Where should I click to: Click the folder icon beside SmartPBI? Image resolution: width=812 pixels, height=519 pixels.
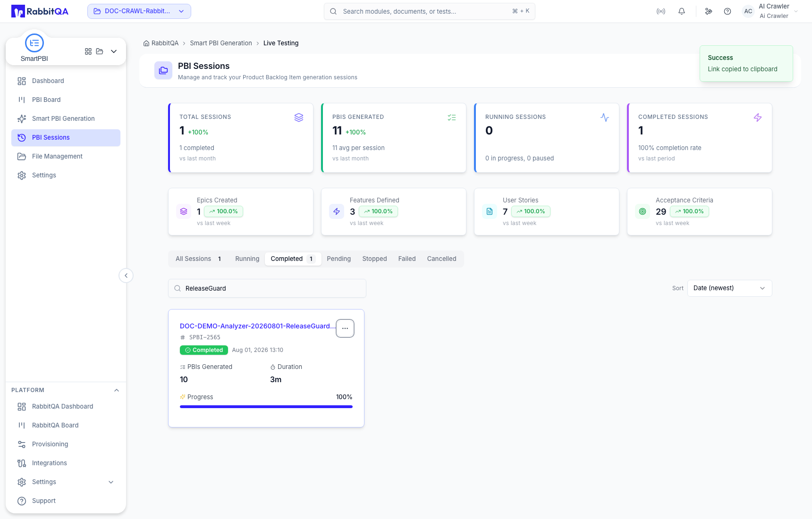pos(100,51)
